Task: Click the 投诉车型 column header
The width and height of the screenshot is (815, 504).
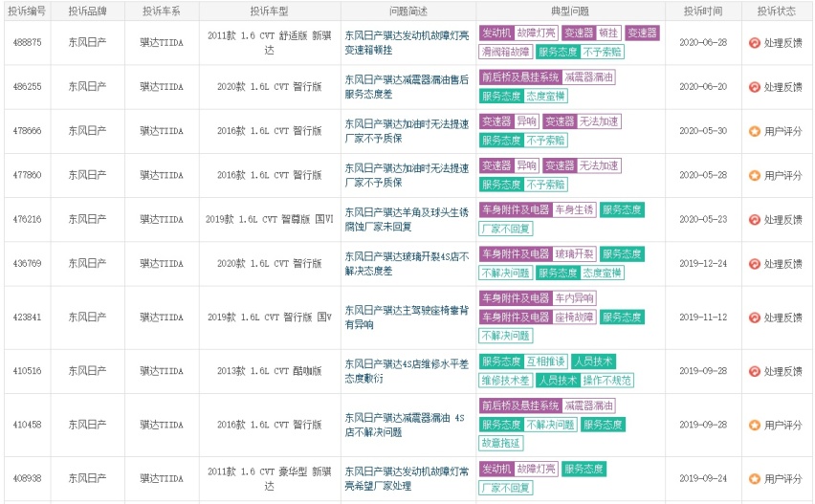Action: [x=269, y=11]
